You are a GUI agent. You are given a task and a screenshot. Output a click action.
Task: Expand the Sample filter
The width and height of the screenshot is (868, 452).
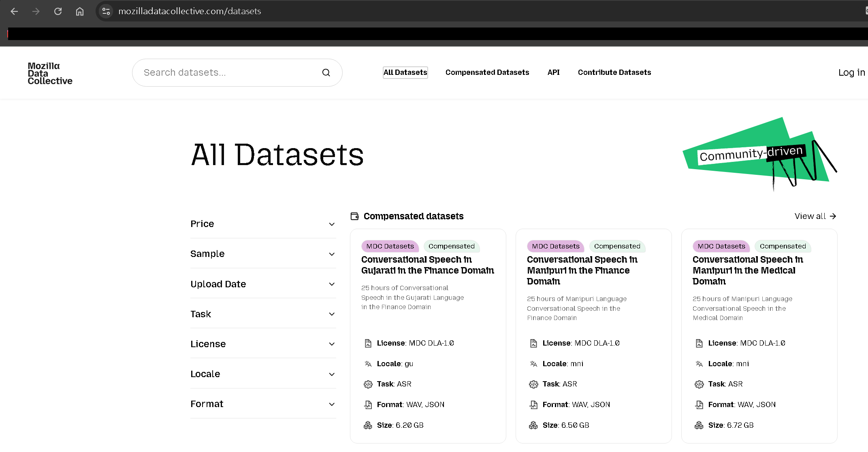point(263,254)
